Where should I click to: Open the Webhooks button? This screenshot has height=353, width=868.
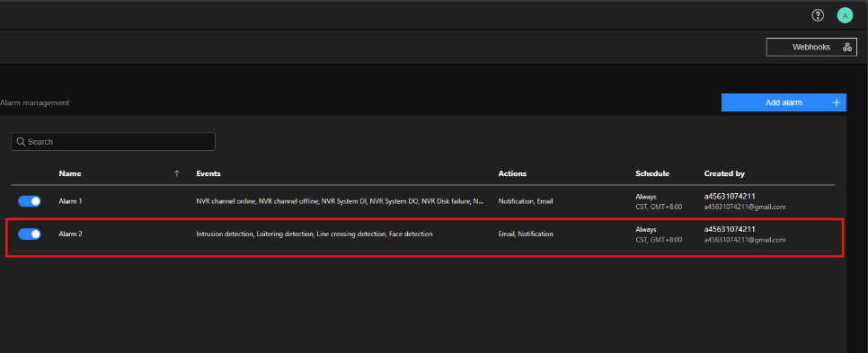coord(811,47)
